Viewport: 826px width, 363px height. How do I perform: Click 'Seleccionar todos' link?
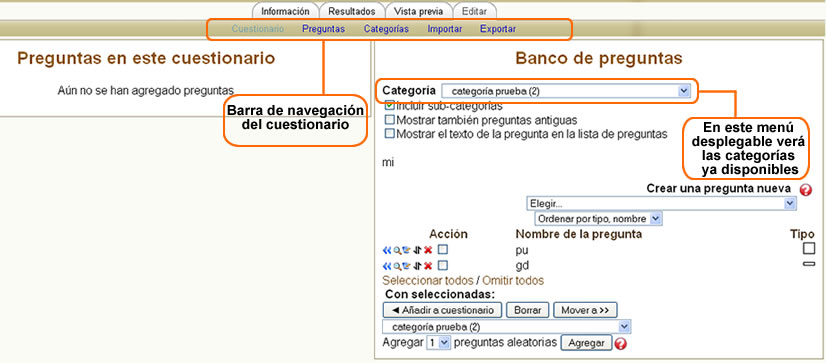click(x=428, y=280)
